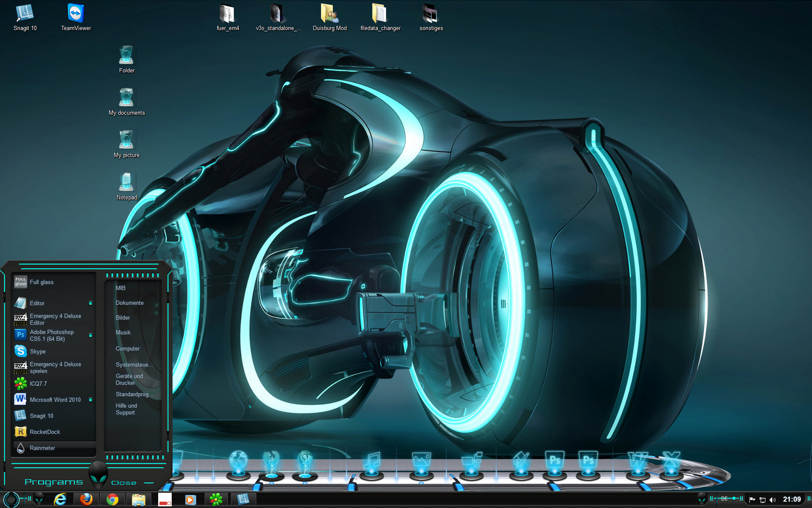Click the Start orb on the taskbar
Viewport: 812px width, 508px height.
click(x=11, y=500)
